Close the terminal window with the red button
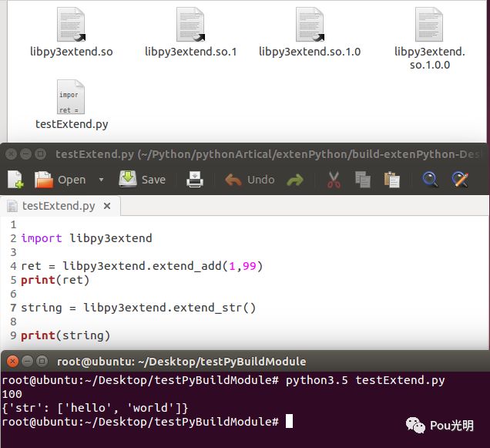490x448 pixels. (x=12, y=362)
